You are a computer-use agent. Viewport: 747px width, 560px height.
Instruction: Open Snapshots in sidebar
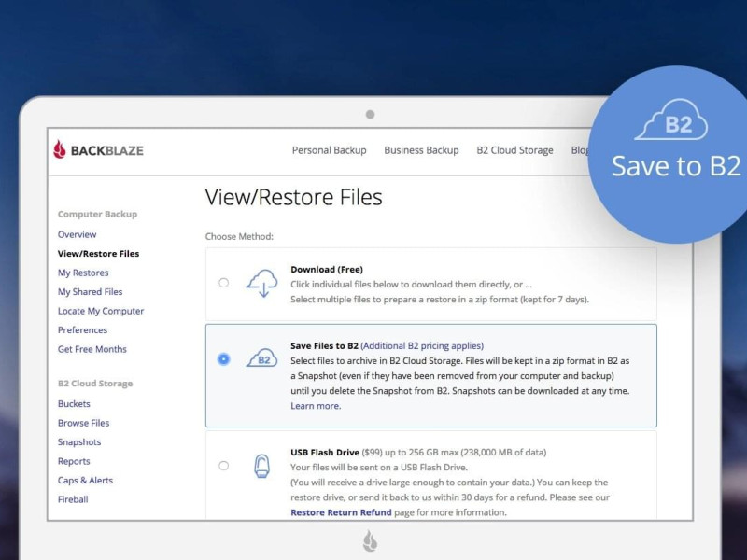pos(79,441)
